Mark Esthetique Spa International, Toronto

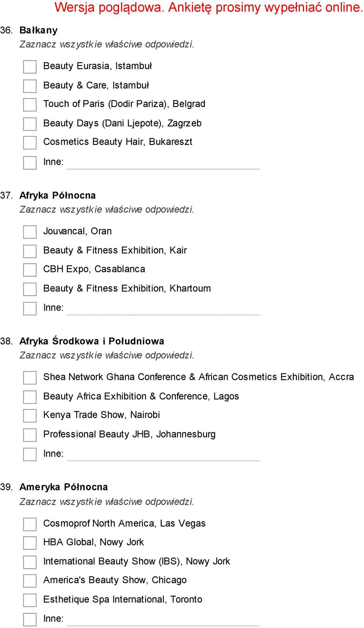(x=30, y=600)
